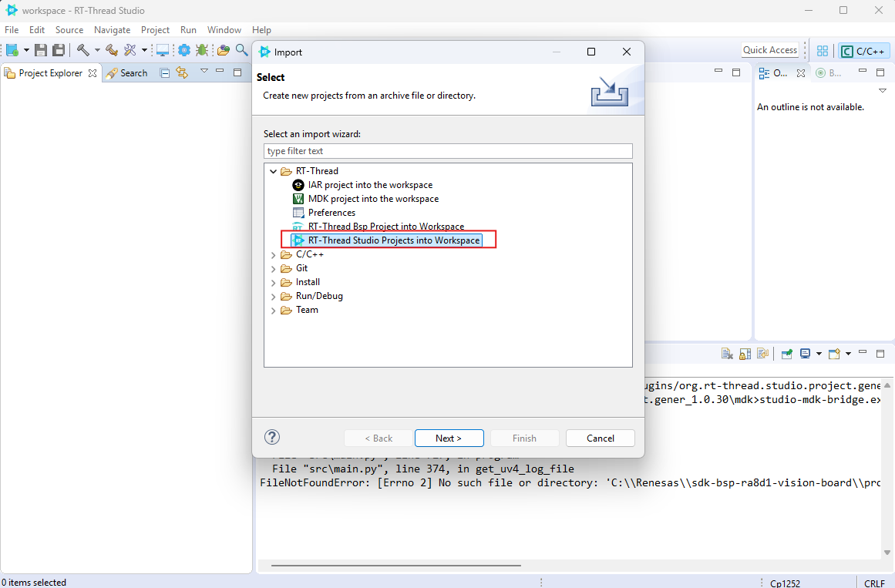Toggle Pin Console in the console toolbar
The image size is (895, 588).
pos(787,354)
